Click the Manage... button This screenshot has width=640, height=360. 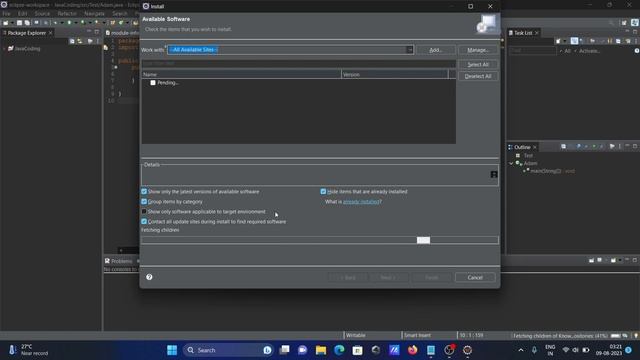coord(478,50)
